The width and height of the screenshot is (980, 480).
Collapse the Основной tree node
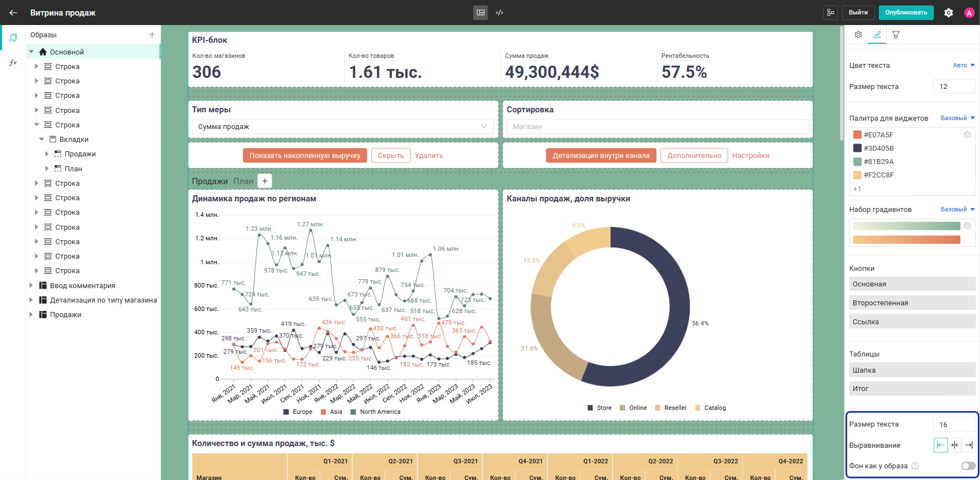tap(31, 52)
